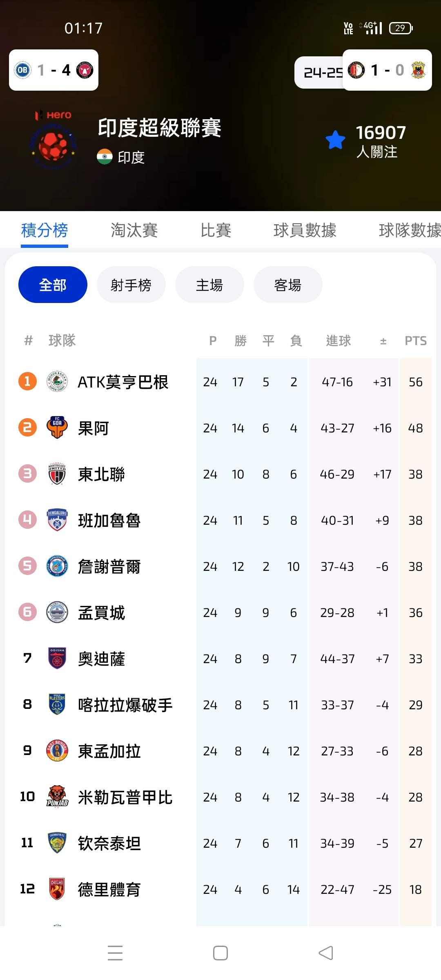Open the 球員數據 tab

pos(305,230)
